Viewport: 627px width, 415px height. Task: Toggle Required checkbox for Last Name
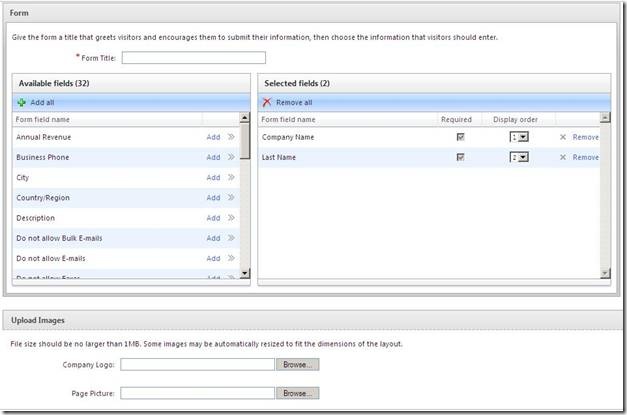[460, 157]
